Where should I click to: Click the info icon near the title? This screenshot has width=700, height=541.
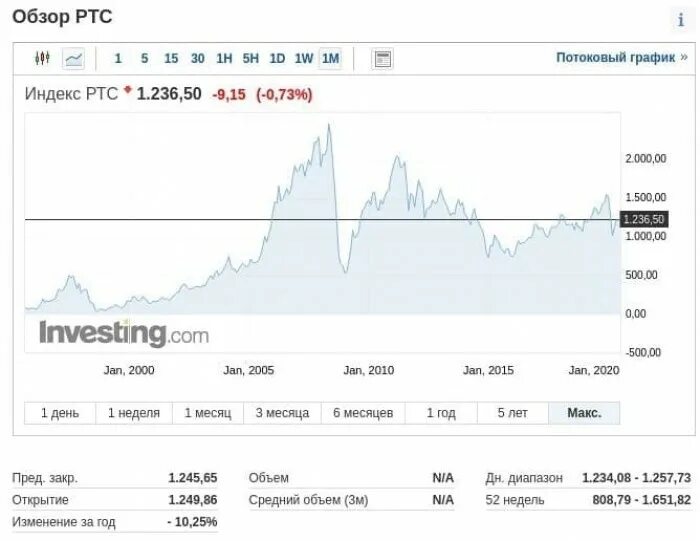[x=680, y=20]
